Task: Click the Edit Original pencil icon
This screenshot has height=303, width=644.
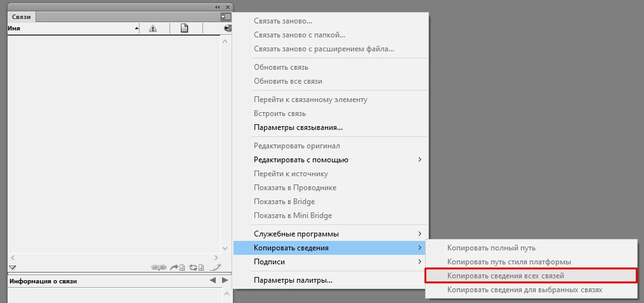Action: click(x=215, y=268)
